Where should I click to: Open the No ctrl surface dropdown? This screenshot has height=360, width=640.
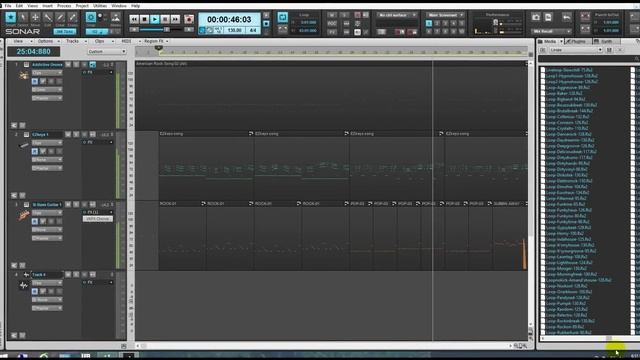(396, 15)
